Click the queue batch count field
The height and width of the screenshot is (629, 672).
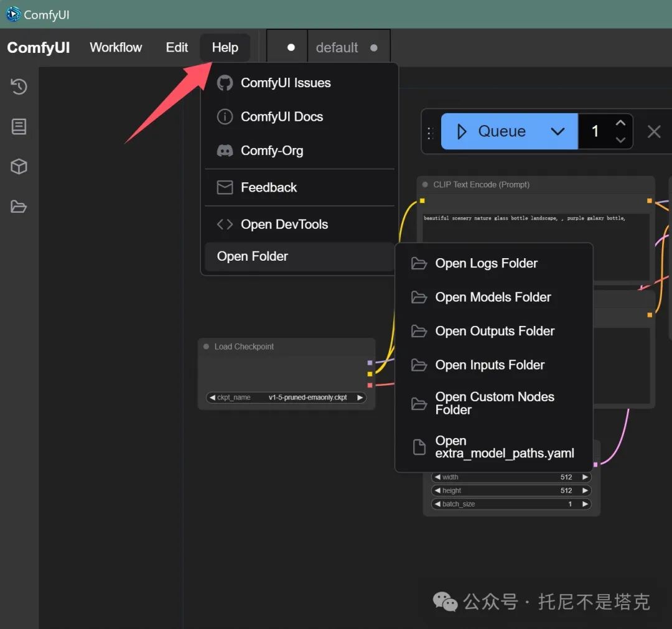(x=595, y=131)
